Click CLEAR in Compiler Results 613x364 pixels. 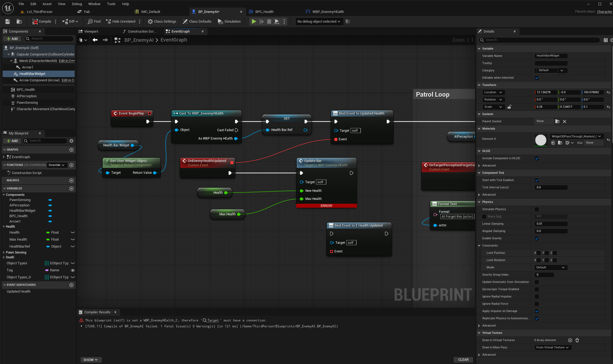coord(463,360)
